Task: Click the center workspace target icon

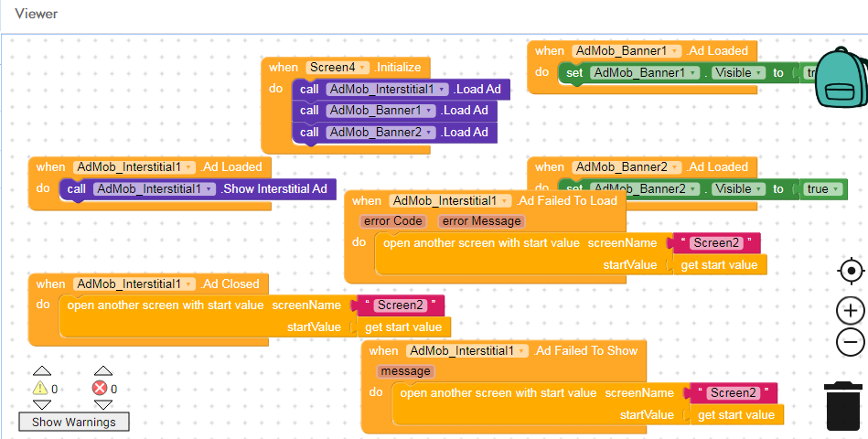Action: click(851, 271)
